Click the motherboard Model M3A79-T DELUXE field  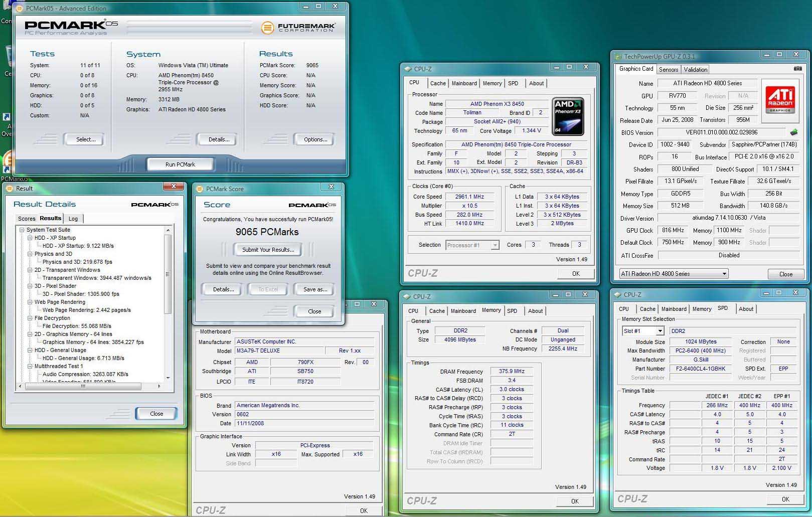tap(279, 351)
